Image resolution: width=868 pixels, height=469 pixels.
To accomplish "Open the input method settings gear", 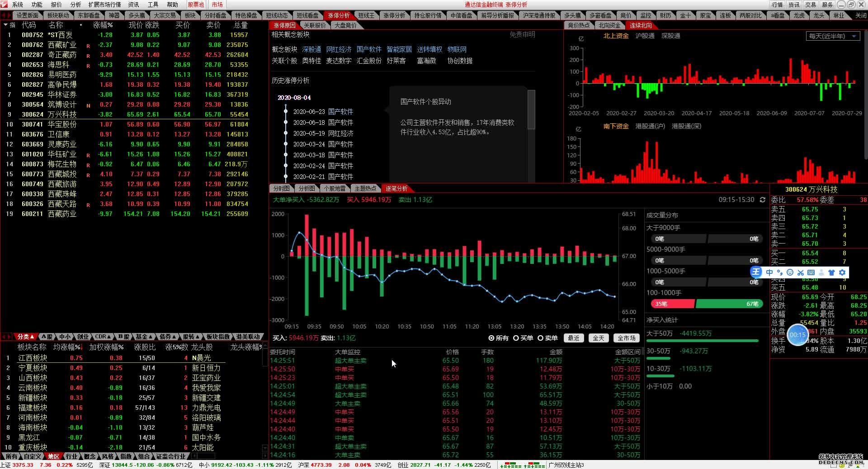I will point(842,272).
